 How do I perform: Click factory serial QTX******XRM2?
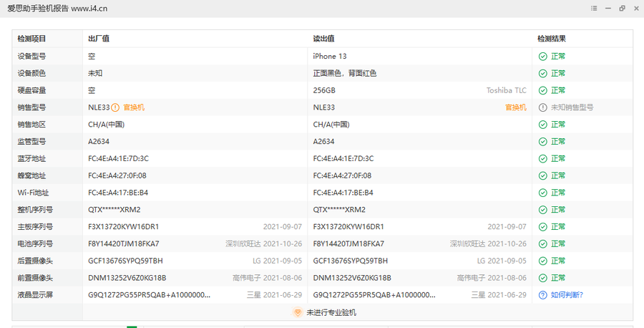point(114,210)
